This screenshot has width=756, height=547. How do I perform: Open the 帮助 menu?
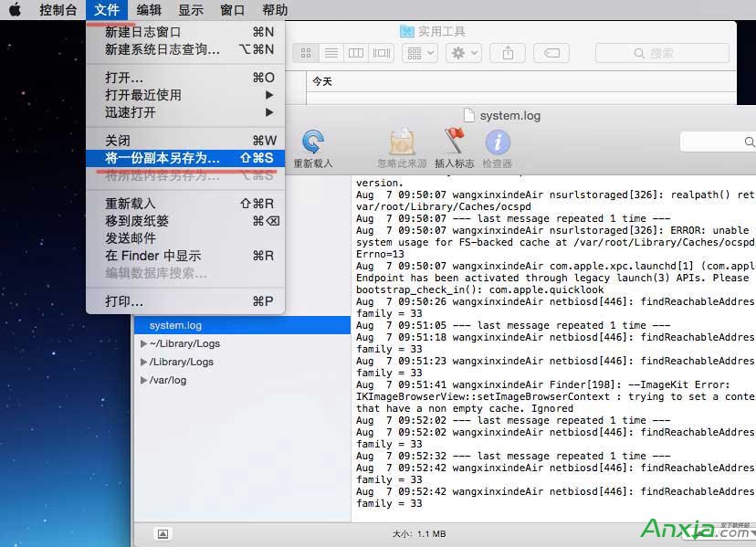click(275, 10)
